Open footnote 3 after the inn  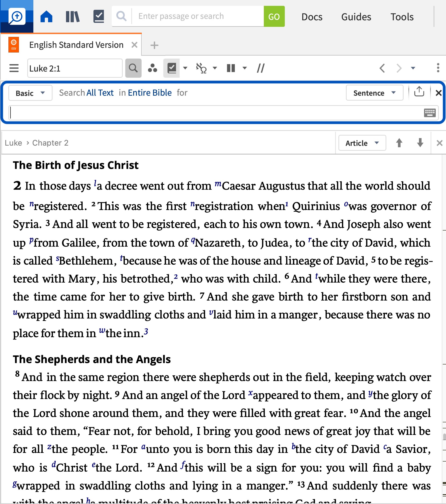(x=146, y=332)
